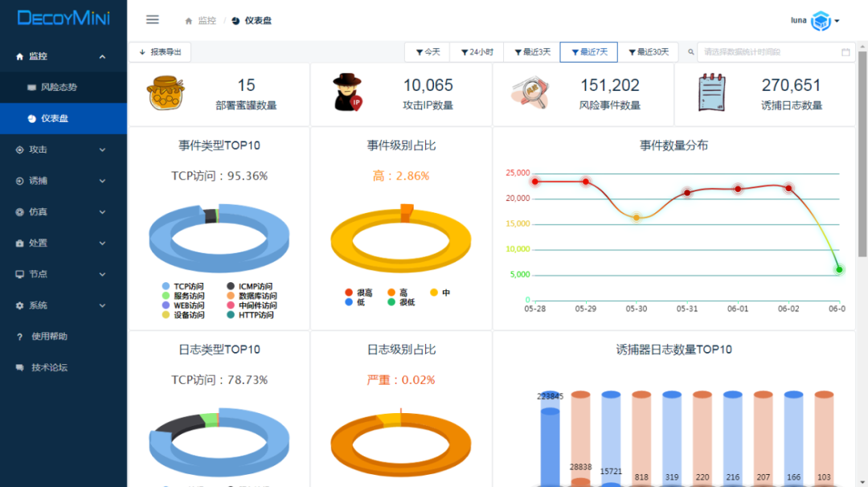Image resolution: width=868 pixels, height=487 pixels.
Task: Collapse the 监控 menu chevron
Action: [102, 56]
